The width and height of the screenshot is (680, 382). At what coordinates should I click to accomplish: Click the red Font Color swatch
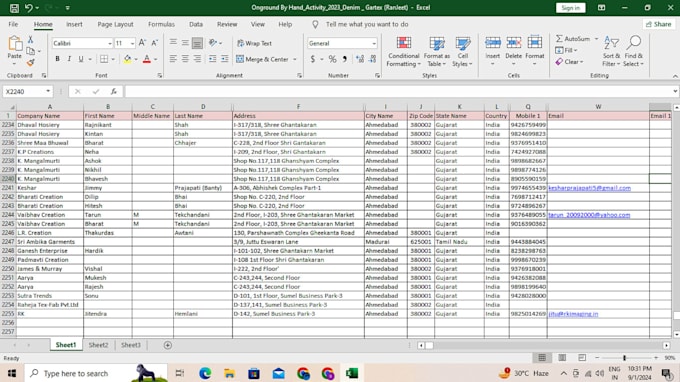coord(147,59)
